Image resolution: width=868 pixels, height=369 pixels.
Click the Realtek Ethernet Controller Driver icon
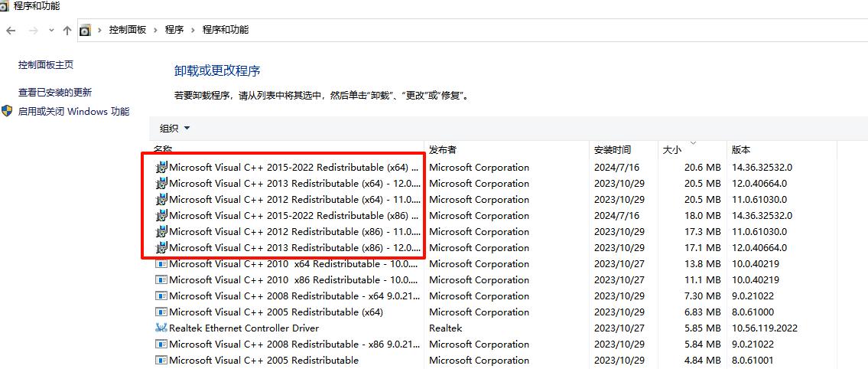tap(161, 328)
